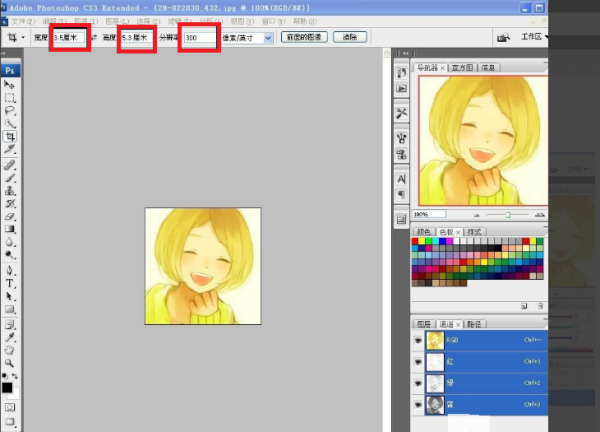The height and width of the screenshot is (432, 600).
Task: Click the 前面的图像 button
Action: tap(304, 37)
